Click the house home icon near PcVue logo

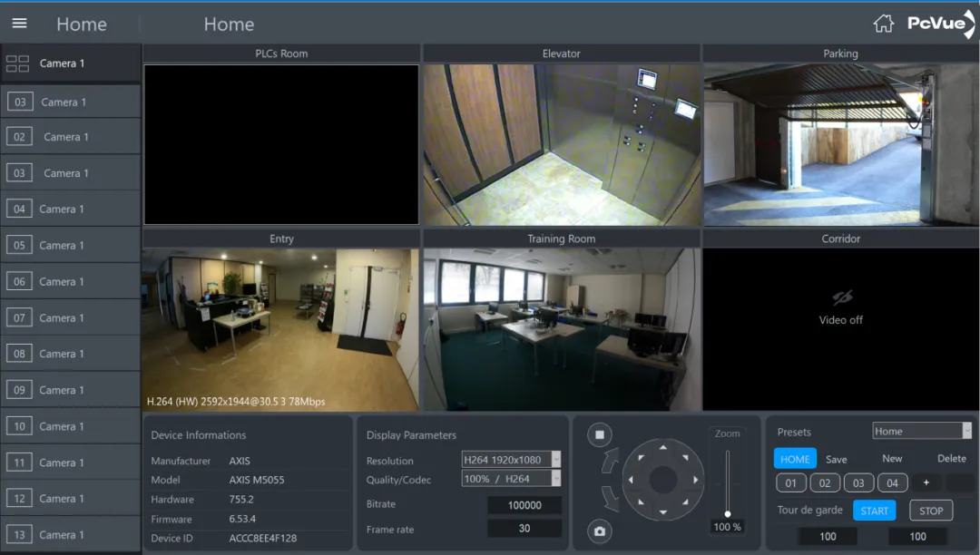pos(883,23)
